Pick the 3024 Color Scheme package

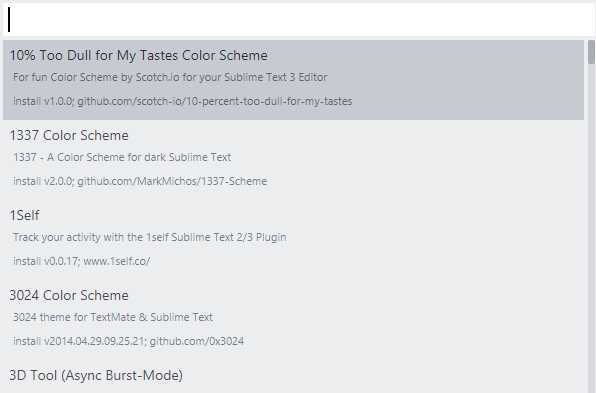point(293,320)
